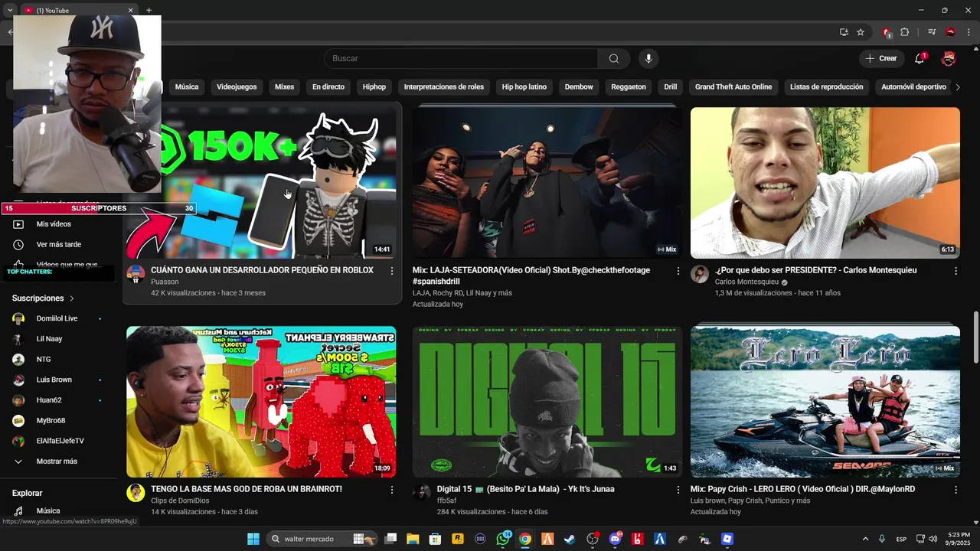This screenshot has height=551, width=980.
Task: Open Windows Start menu
Action: 253,539
